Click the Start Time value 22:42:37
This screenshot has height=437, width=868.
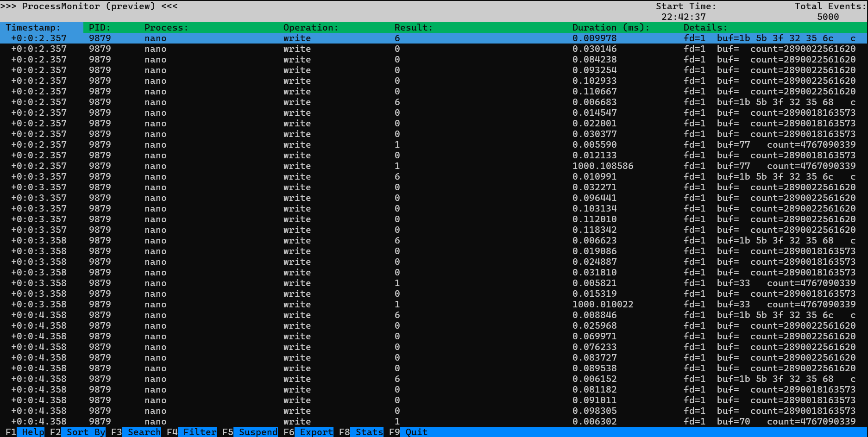point(683,17)
